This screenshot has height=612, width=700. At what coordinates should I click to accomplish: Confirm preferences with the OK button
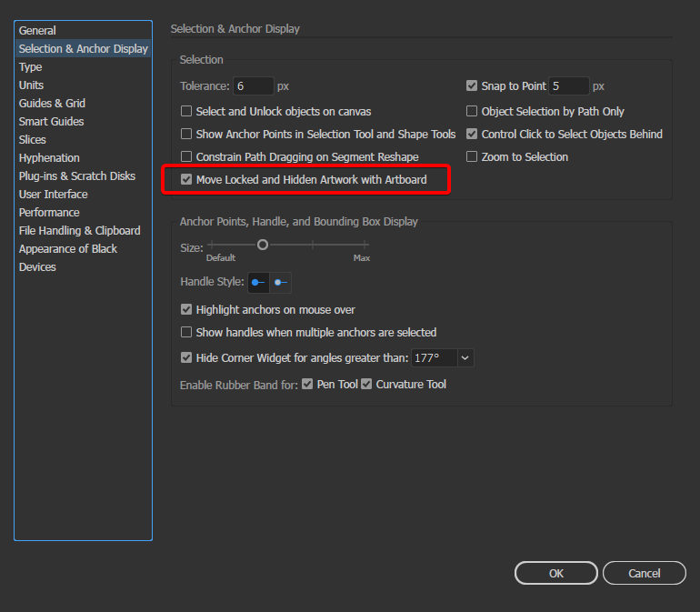coord(555,573)
